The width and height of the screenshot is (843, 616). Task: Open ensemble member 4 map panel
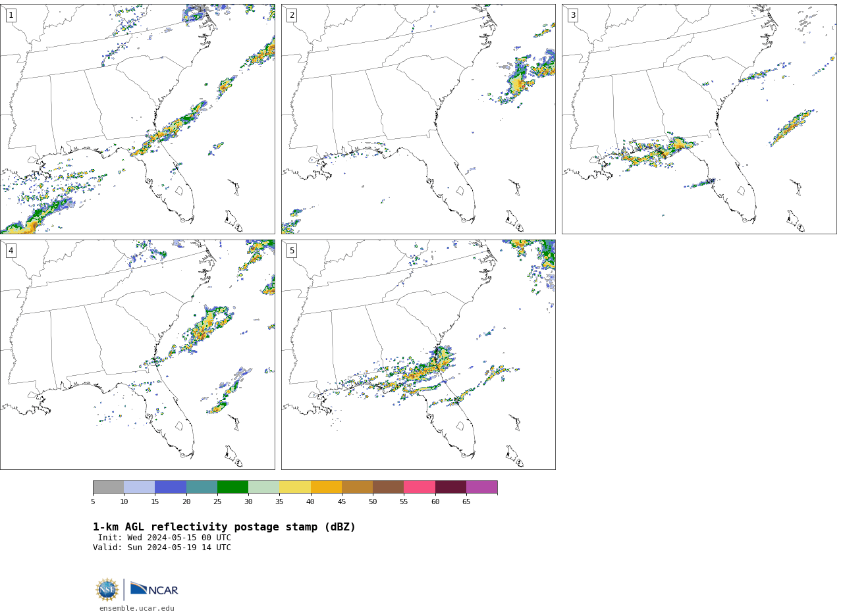pyautogui.click(x=138, y=355)
